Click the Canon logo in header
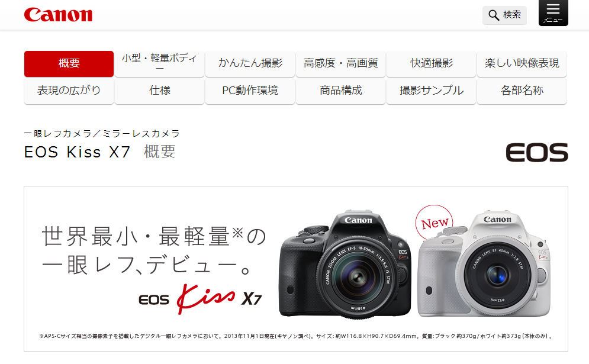Image resolution: width=589 pixels, height=364 pixels. 58,15
